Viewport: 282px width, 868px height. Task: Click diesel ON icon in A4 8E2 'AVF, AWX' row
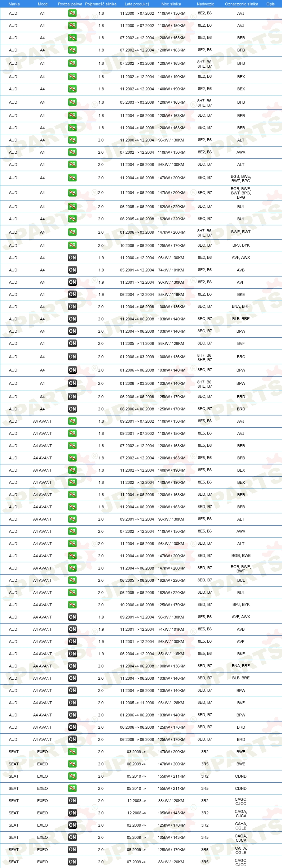click(72, 258)
